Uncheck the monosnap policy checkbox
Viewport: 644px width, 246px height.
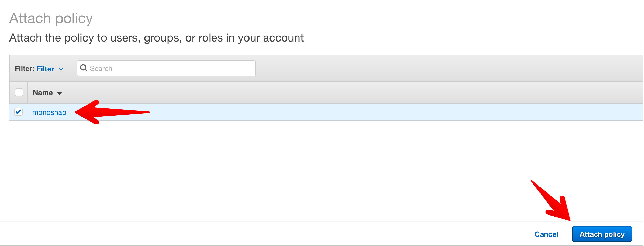(x=18, y=112)
